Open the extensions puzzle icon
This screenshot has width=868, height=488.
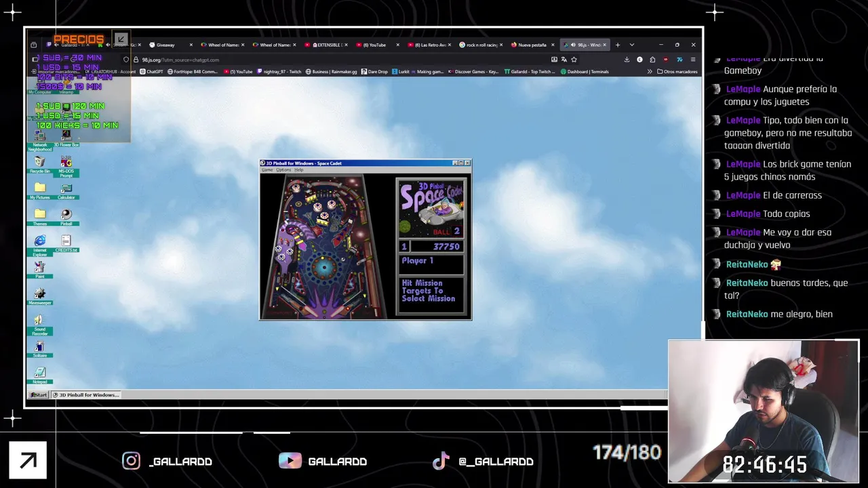click(652, 60)
